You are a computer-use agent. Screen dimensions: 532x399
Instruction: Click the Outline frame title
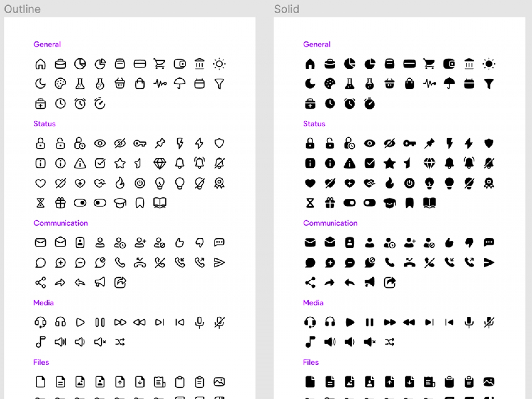click(x=22, y=9)
